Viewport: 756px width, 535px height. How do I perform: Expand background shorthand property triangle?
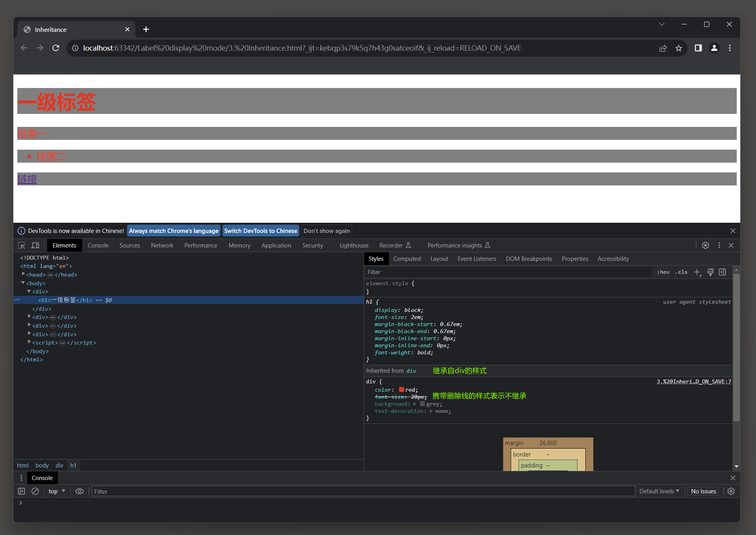point(415,404)
